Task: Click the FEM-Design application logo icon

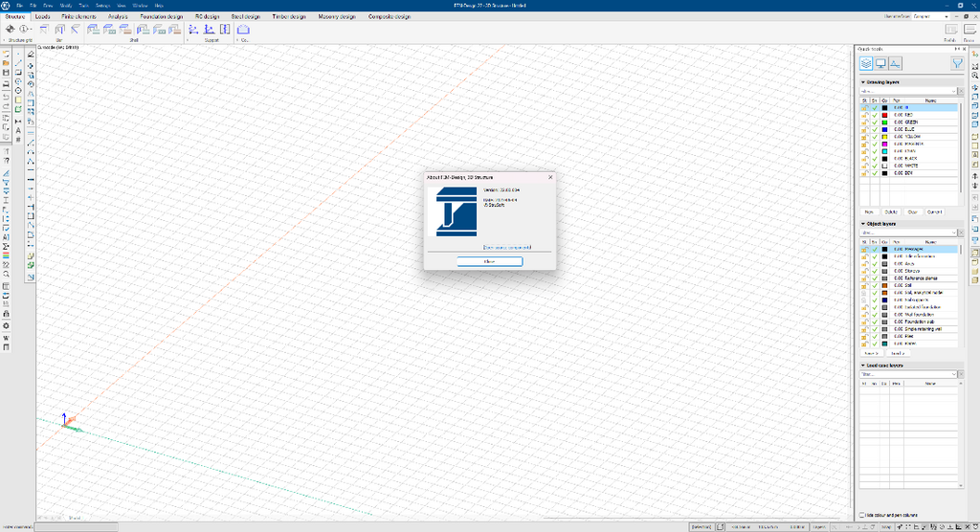Action: click(x=6, y=6)
